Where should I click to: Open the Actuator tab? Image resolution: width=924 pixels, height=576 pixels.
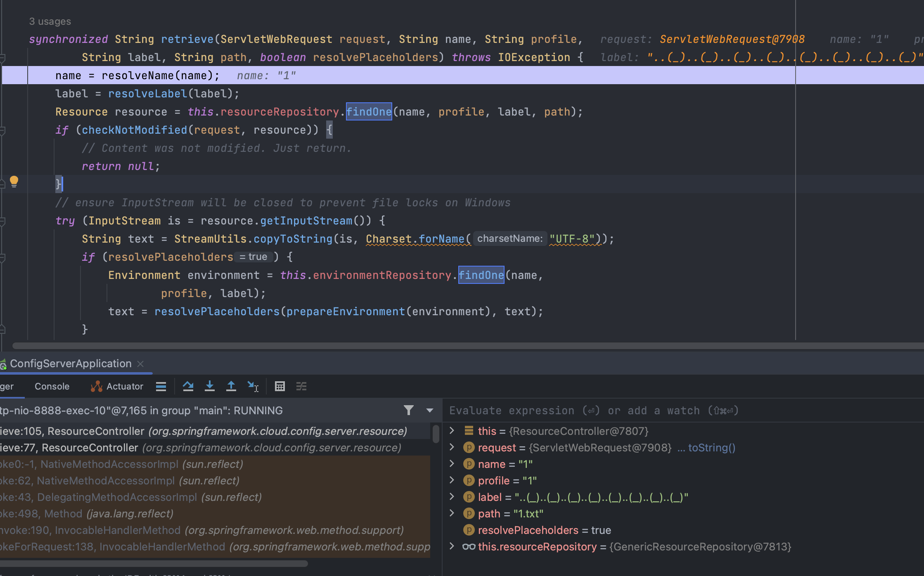117,386
